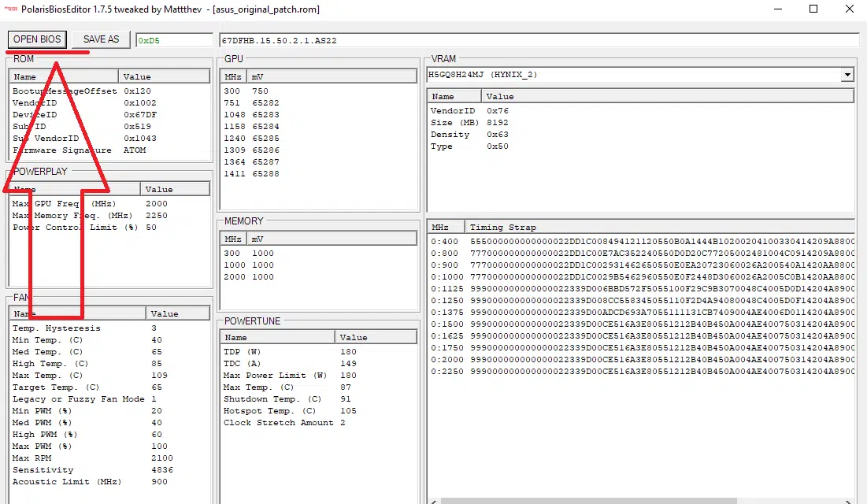This screenshot has height=504, width=867.
Task: Close the PolarisBiosEditor window
Action: click(x=850, y=9)
